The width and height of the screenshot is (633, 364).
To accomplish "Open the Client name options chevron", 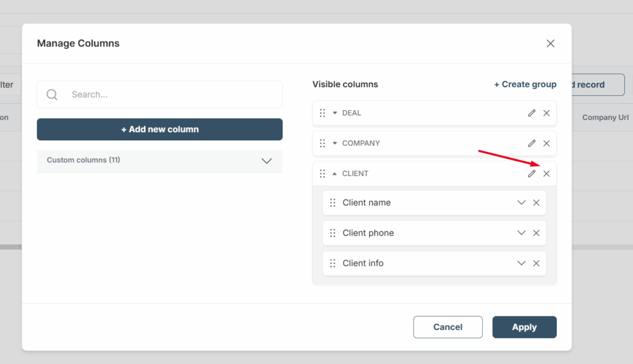I will (x=521, y=203).
